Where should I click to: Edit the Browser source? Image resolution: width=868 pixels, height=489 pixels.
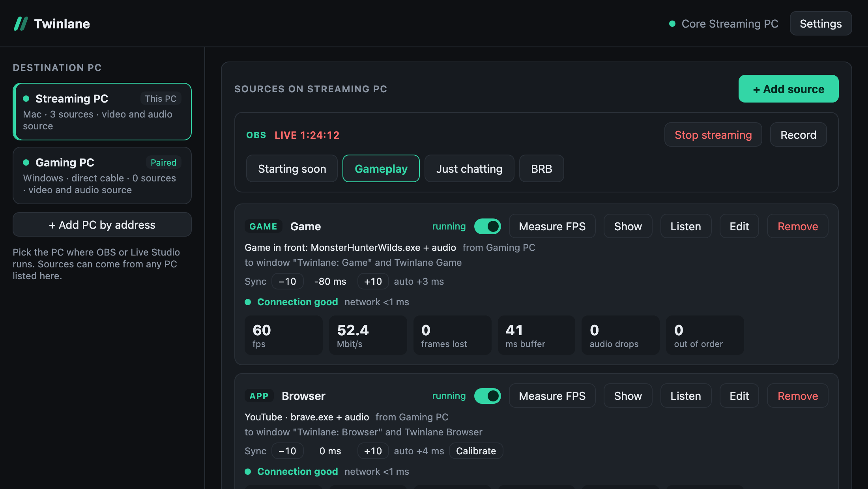739,396
